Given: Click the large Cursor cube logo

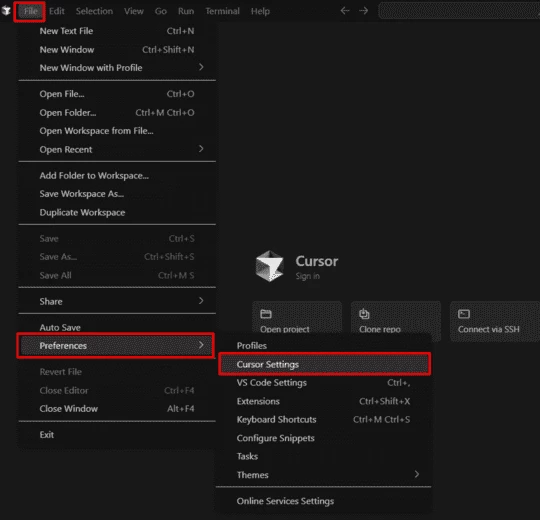Looking at the screenshot, I should (x=270, y=266).
